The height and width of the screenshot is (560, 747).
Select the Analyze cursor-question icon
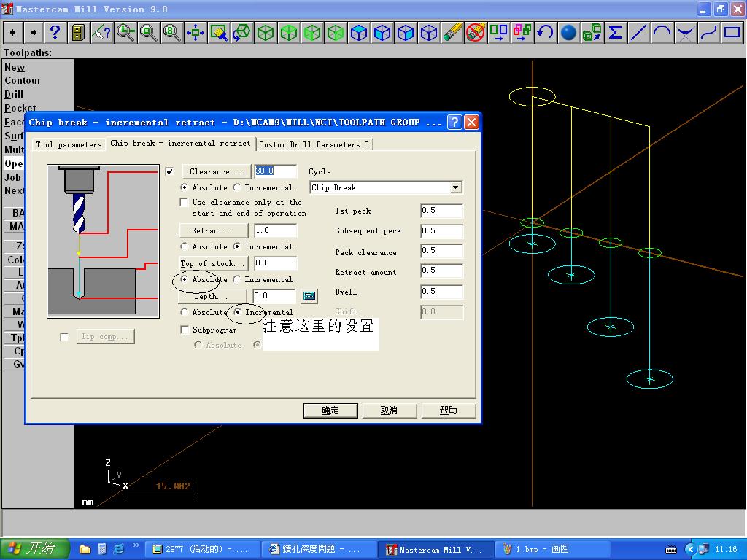tap(101, 32)
